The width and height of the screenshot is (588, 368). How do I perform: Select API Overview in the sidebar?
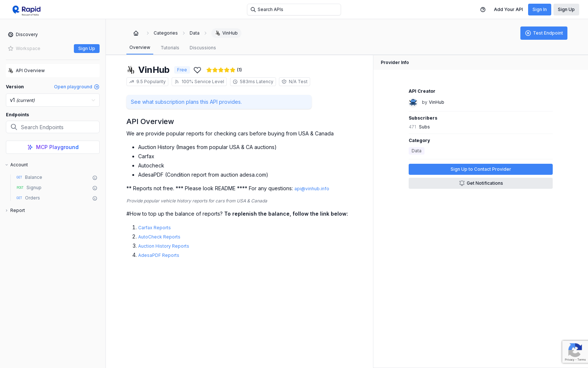click(53, 71)
